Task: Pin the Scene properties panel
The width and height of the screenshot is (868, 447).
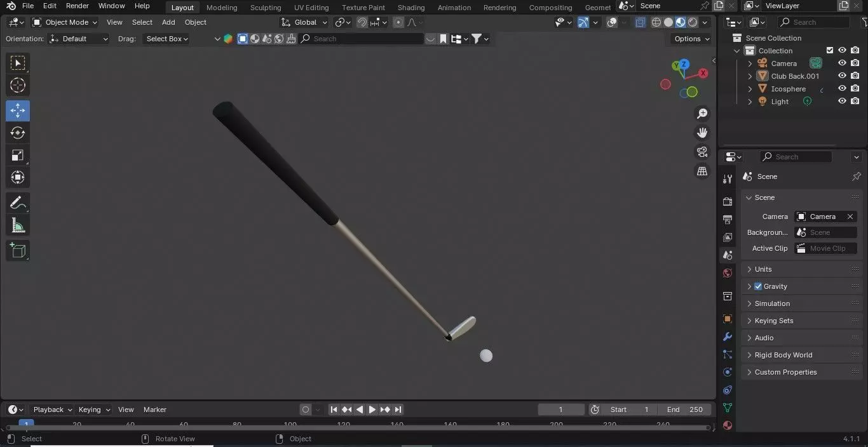Action: tap(856, 177)
